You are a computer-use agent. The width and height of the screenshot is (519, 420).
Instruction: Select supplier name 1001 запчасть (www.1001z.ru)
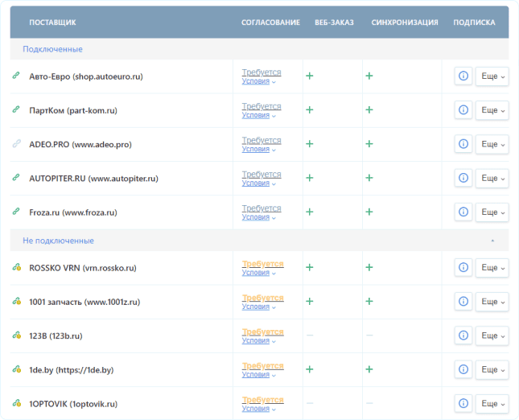pyautogui.click(x=84, y=302)
